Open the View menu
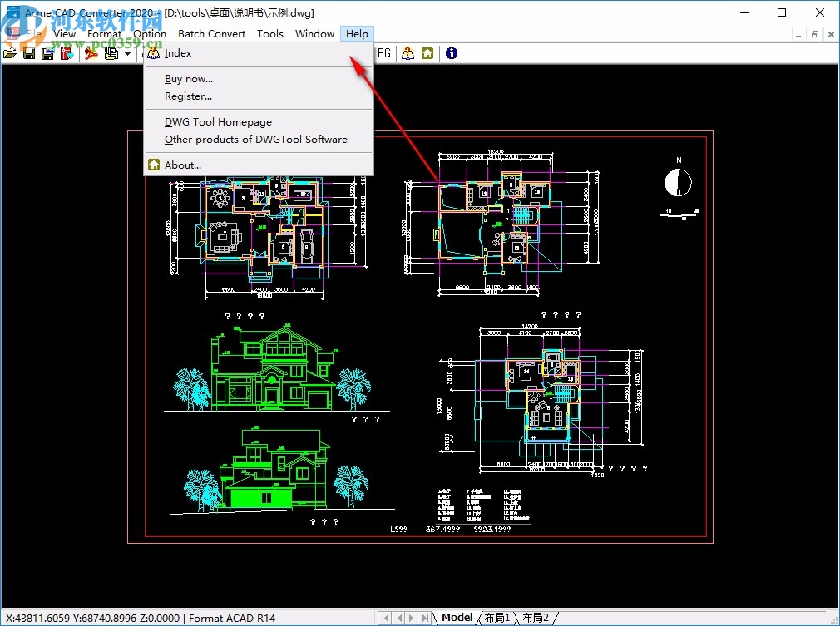This screenshot has width=840, height=626. click(64, 34)
